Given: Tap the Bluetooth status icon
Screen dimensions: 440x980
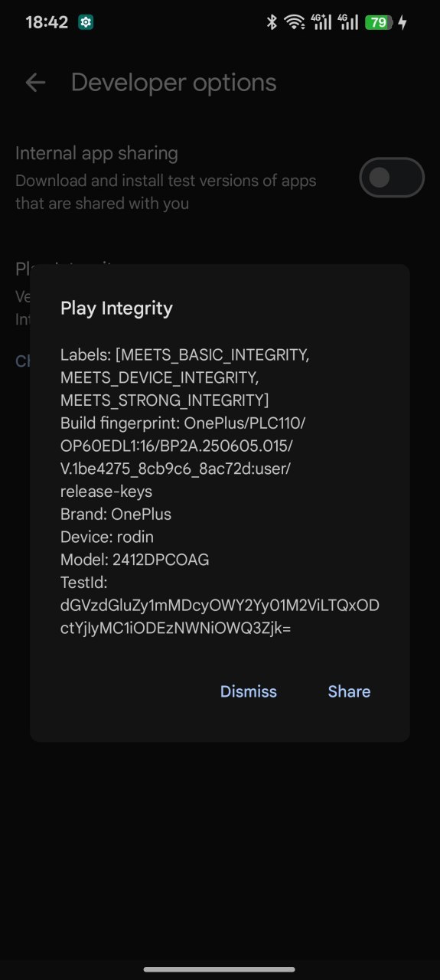Looking at the screenshot, I should [271, 22].
